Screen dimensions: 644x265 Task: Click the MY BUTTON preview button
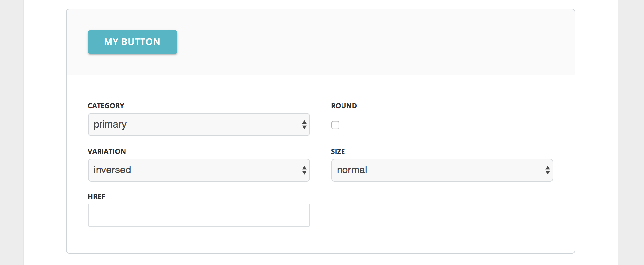coord(132,42)
